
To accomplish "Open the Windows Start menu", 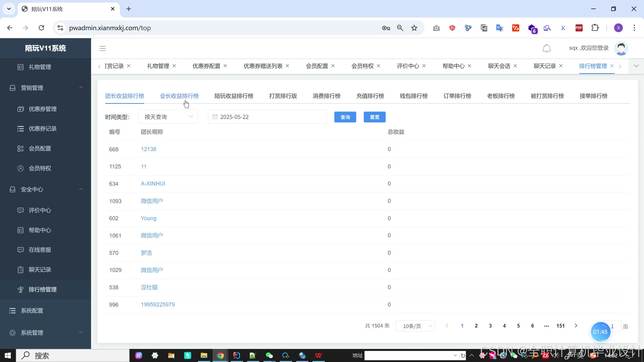I will (x=8, y=355).
